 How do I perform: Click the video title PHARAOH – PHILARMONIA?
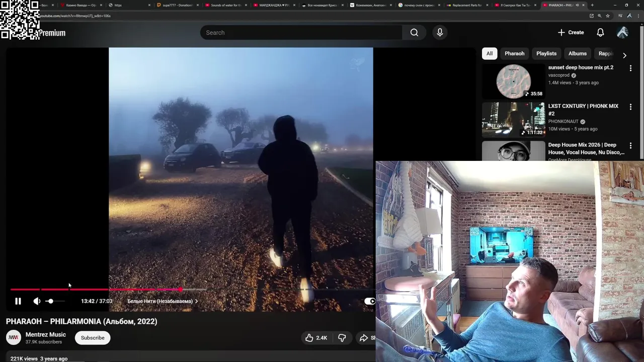point(82,321)
